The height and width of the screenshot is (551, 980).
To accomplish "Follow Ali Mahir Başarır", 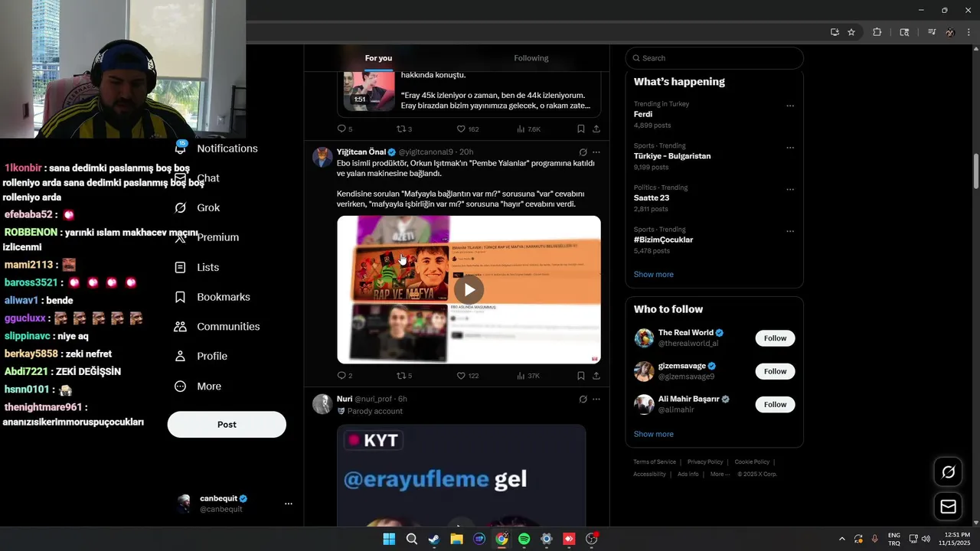I will coord(775,404).
